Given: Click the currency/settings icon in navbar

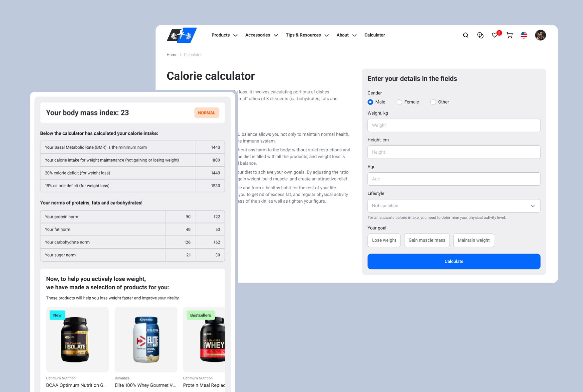Looking at the screenshot, I should pyautogui.click(x=480, y=35).
